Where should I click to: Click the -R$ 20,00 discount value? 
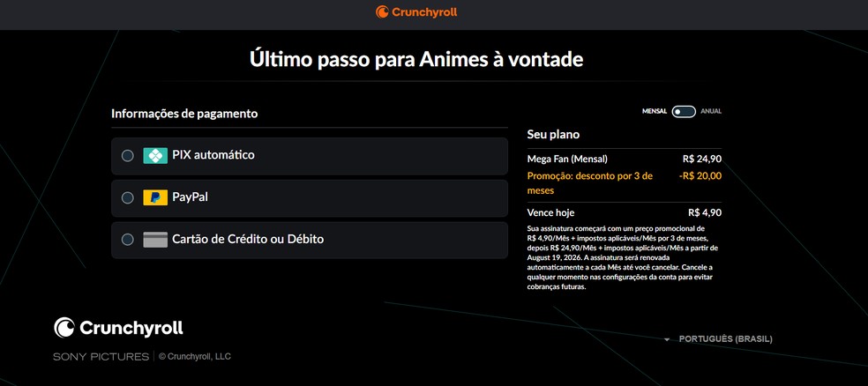[x=700, y=176]
